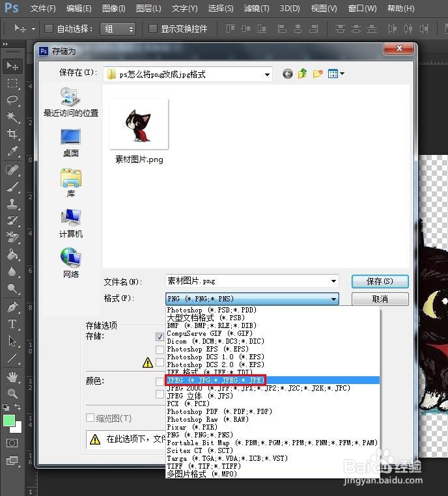Select the 素材图片.png file thumbnail
Screen dimensions: 448x496
point(139,124)
